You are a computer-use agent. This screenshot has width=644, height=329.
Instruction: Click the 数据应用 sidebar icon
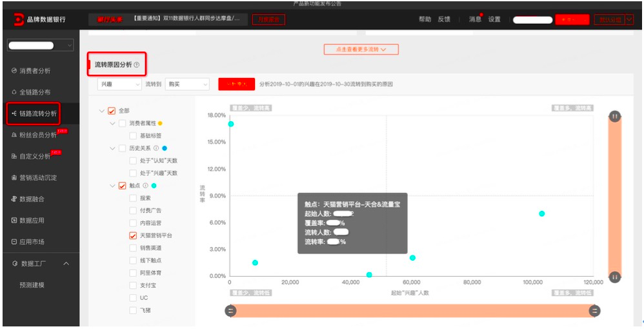coord(14,221)
